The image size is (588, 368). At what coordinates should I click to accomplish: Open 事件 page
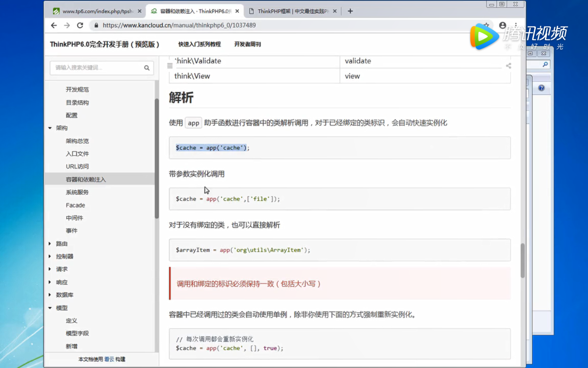click(x=71, y=231)
